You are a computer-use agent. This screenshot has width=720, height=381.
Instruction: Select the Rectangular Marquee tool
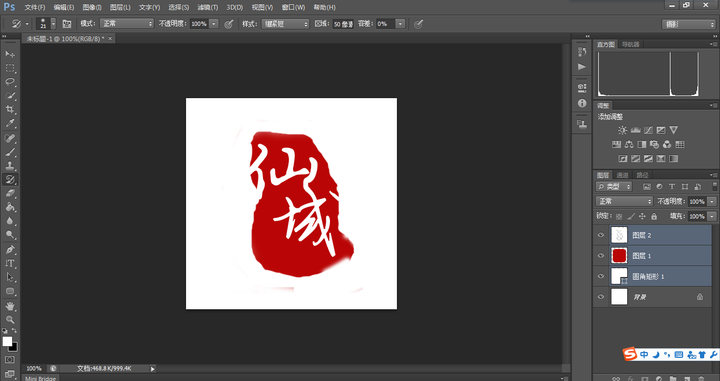tap(10, 68)
